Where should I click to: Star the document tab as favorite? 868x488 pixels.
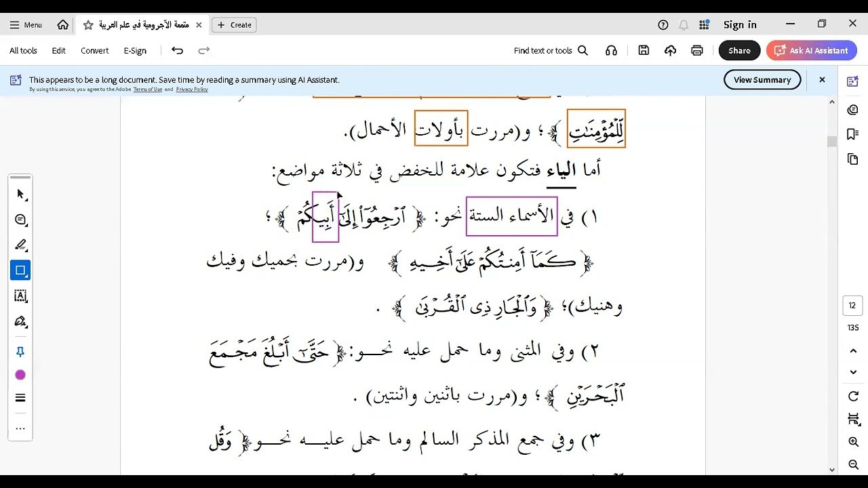(x=88, y=24)
